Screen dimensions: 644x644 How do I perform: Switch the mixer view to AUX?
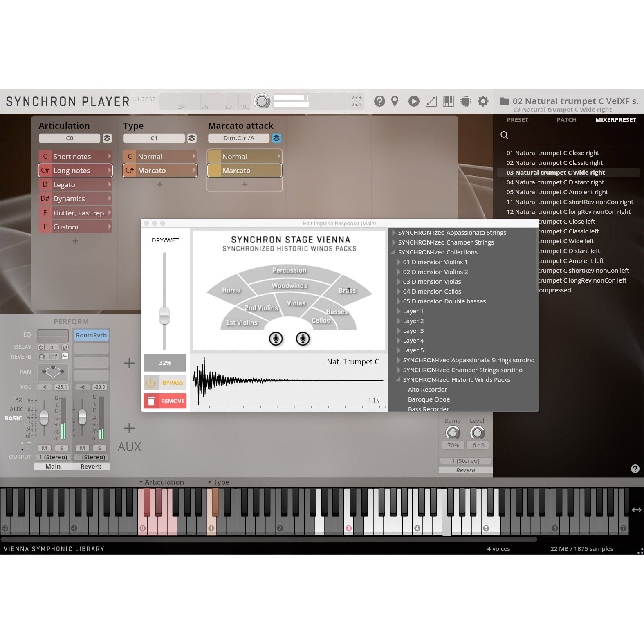[x=16, y=409]
